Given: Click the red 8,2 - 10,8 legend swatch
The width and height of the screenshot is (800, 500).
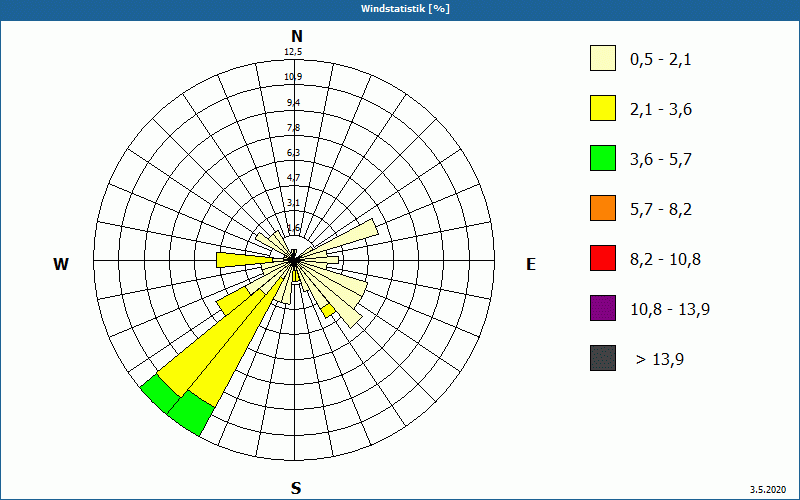Looking at the screenshot, I should pos(603,258).
